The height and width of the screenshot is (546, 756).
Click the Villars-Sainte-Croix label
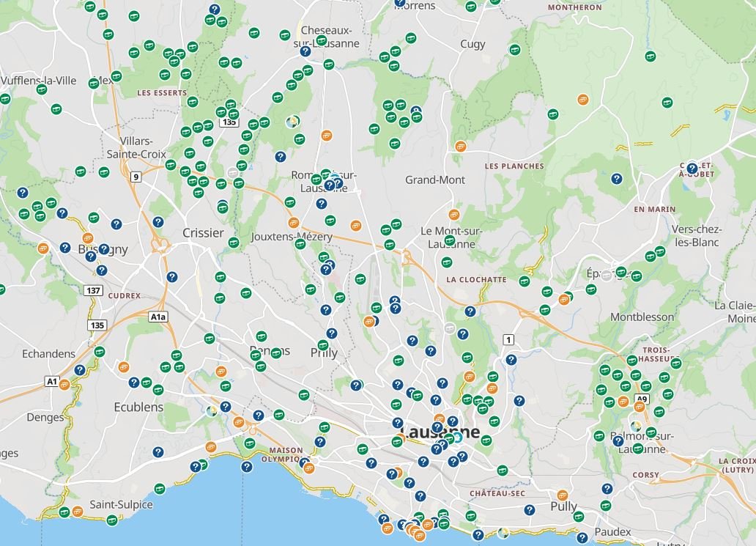(136, 147)
